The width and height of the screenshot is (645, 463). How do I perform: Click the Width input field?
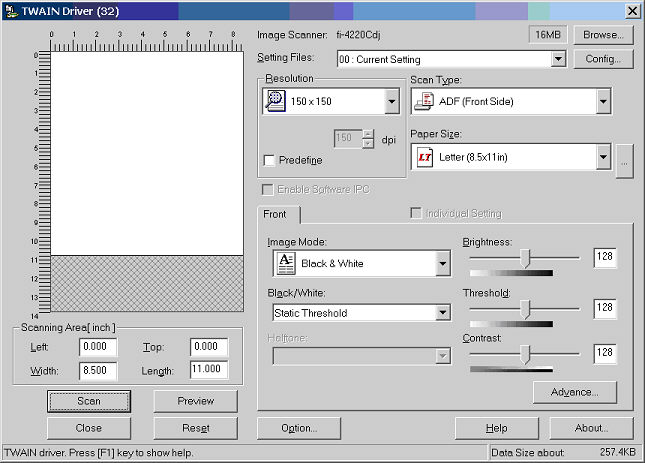coord(99,370)
